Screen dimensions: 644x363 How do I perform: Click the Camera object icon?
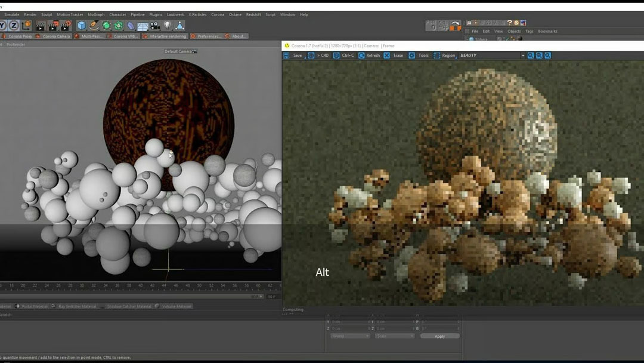coord(155,26)
